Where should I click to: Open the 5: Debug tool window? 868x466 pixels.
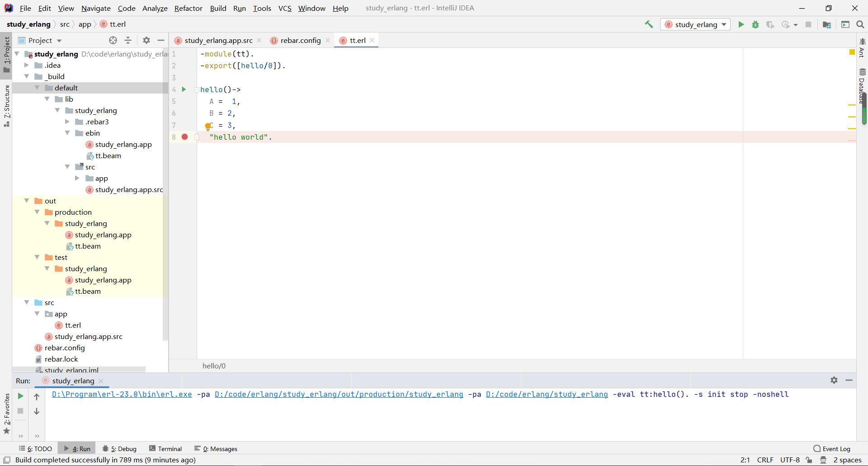point(119,449)
